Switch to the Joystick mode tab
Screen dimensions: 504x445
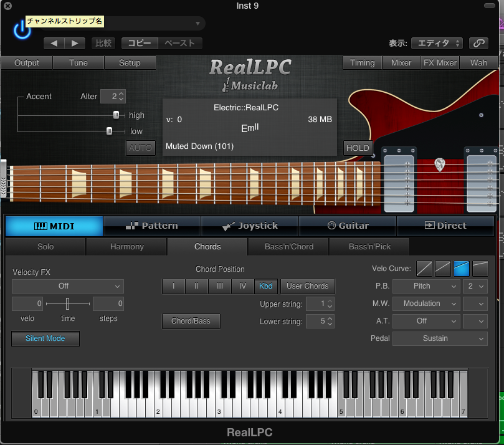(x=250, y=226)
